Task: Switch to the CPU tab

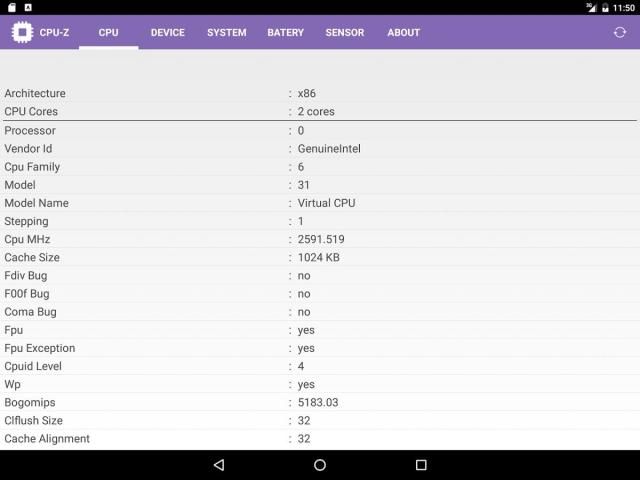Action: click(108, 32)
